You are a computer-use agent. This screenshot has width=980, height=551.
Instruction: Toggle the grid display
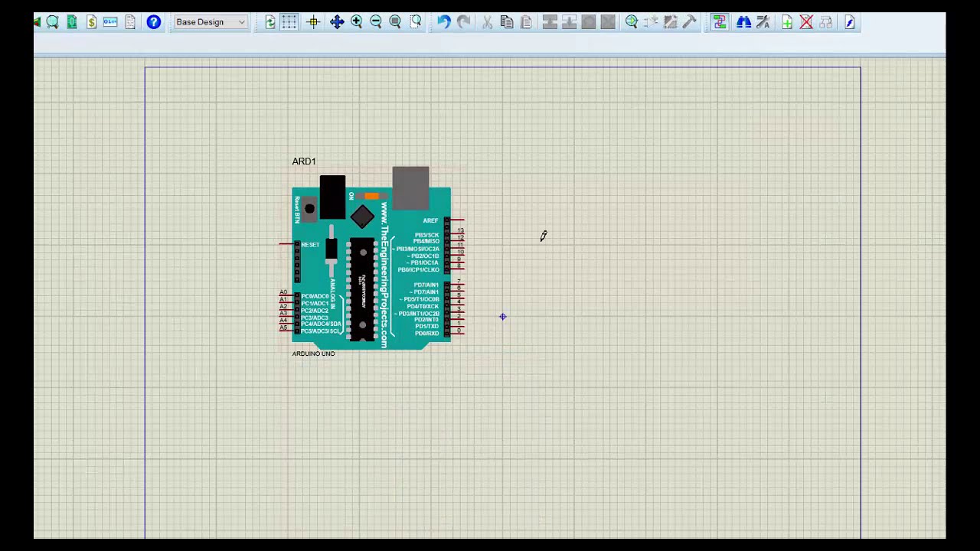[289, 22]
